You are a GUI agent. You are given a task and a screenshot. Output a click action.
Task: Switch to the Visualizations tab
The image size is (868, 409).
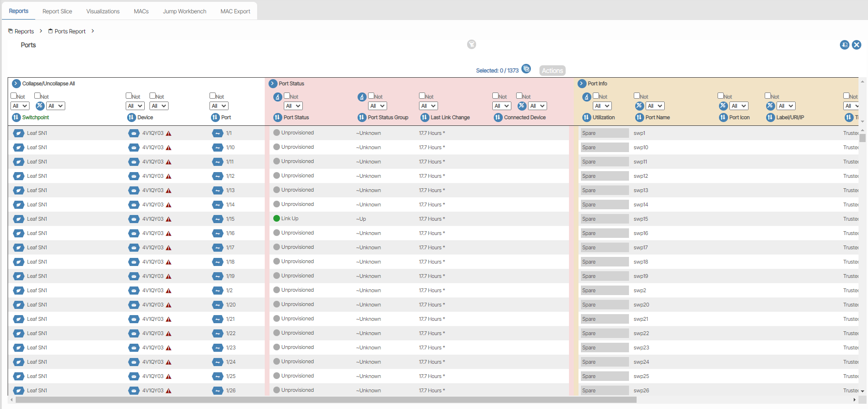(103, 11)
